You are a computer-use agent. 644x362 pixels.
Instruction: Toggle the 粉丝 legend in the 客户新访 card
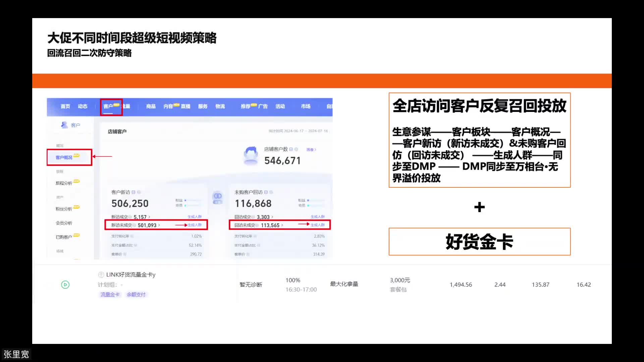[x=178, y=200]
